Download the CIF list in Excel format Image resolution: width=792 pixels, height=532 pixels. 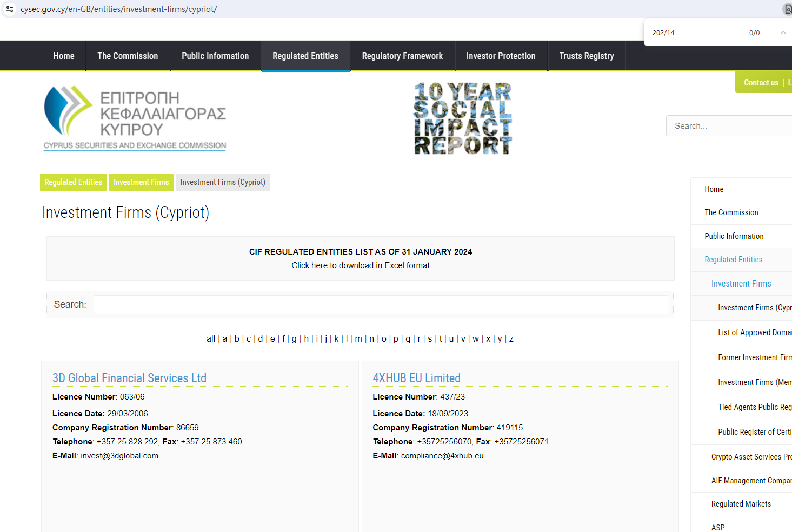pos(361,265)
